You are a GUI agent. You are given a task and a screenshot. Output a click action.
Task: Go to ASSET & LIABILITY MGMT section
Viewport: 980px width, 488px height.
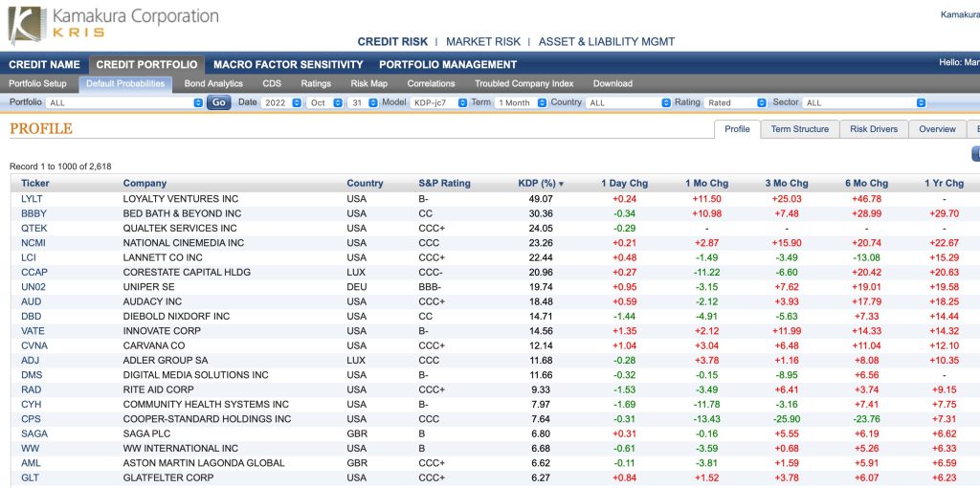coord(607,42)
